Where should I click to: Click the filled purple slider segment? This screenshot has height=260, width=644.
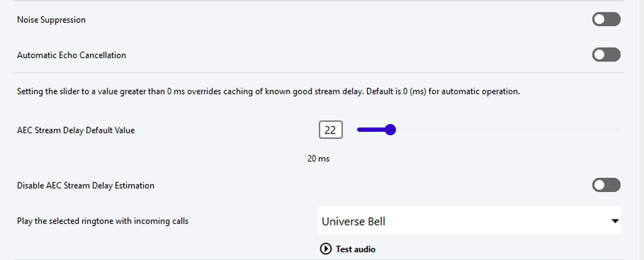(372, 130)
